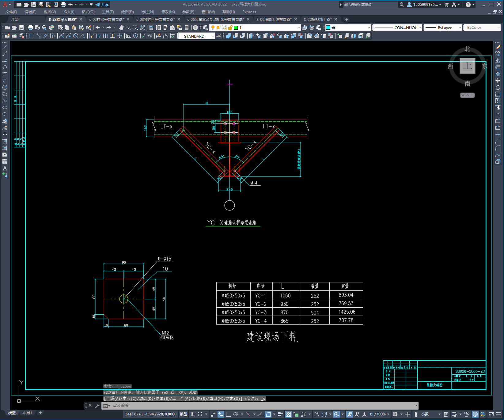Click the new drawing tab plus button
504x420 pixels.
tap(347, 19)
